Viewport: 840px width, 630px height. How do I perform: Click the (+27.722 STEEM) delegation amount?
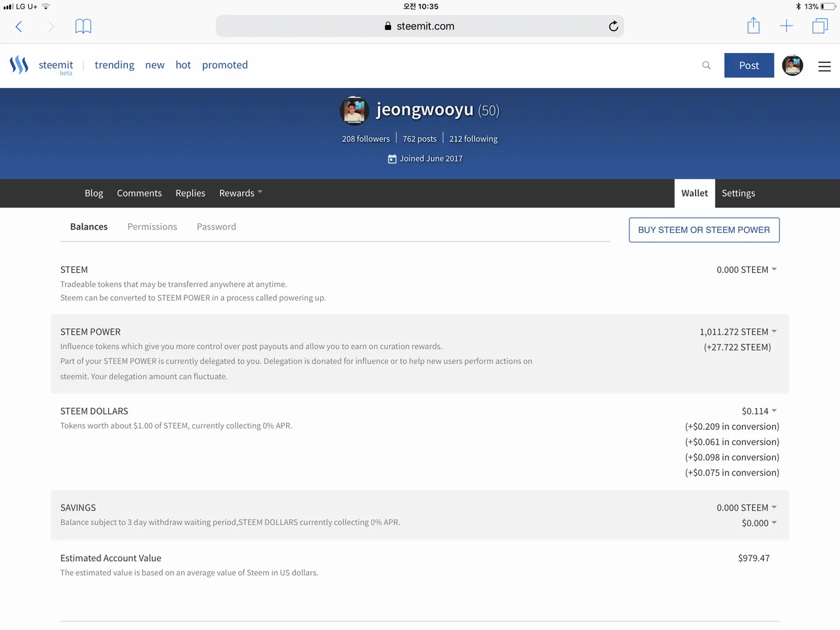738,347
